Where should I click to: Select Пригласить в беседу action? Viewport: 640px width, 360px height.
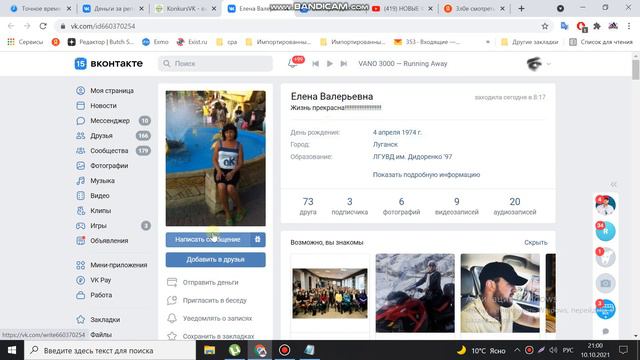click(214, 300)
